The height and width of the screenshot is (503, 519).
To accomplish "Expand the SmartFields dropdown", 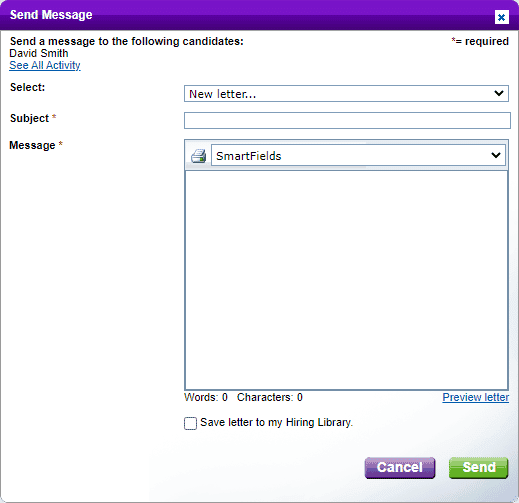I will 358,155.
